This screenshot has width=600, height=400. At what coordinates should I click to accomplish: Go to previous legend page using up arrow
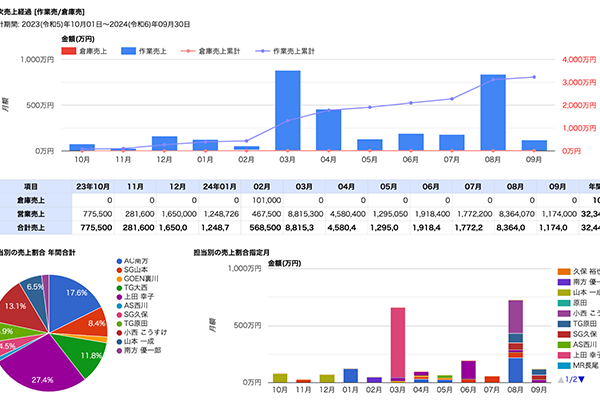pos(561,380)
